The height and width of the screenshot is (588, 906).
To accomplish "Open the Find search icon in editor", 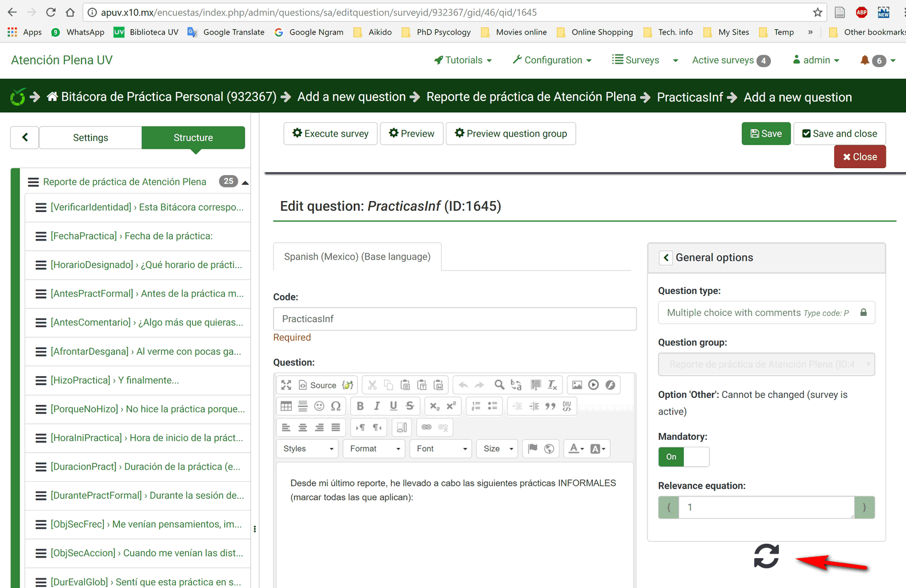I will click(499, 385).
